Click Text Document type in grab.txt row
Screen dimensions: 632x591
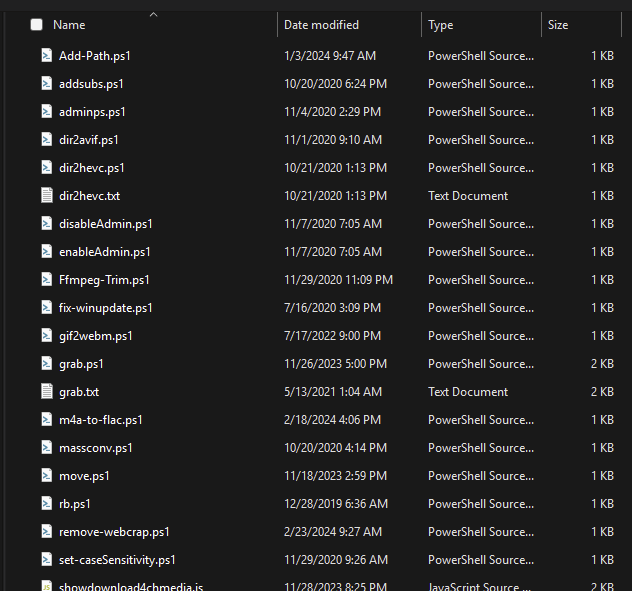[x=468, y=392]
